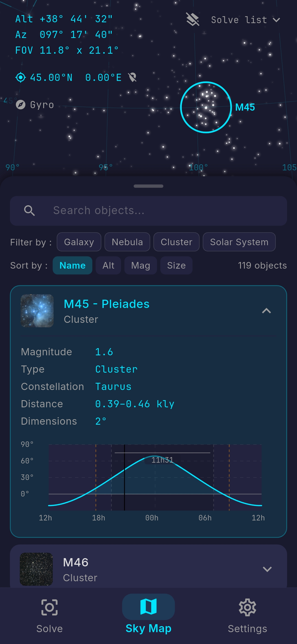Enable the Solar System filter

[x=239, y=242]
